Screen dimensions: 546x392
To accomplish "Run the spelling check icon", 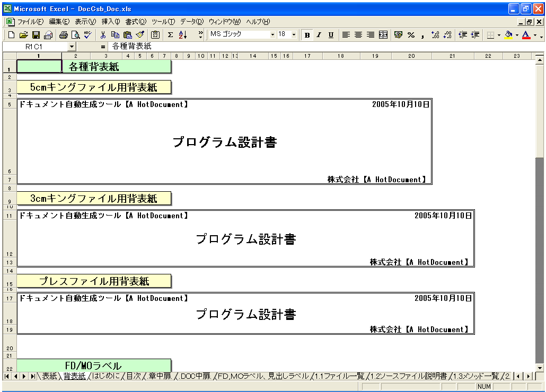I will coord(88,35).
